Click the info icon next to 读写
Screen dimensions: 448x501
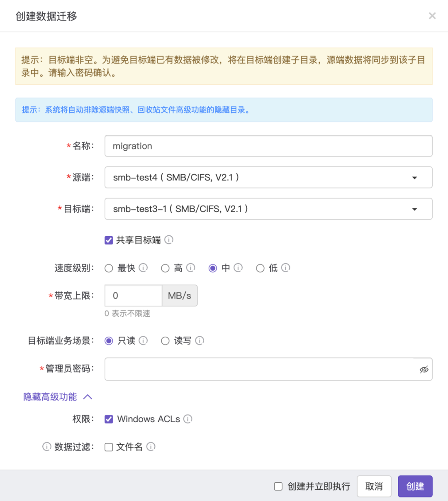pos(200,341)
